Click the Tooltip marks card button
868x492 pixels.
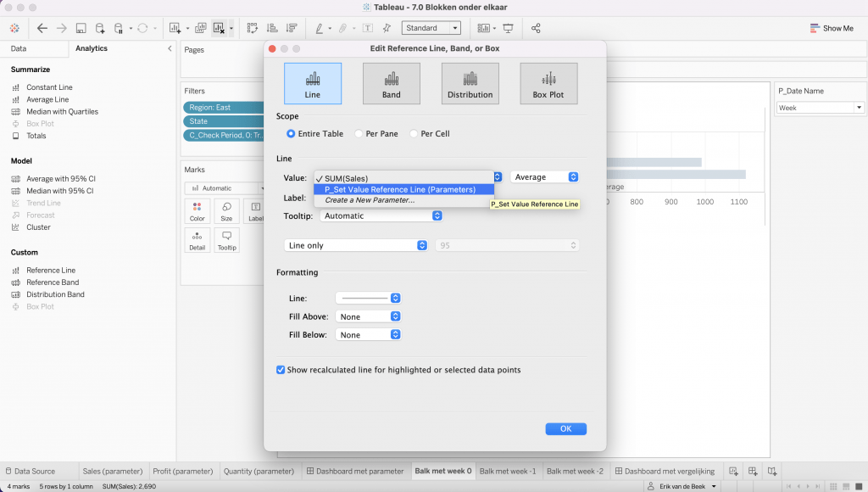tap(226, 240)
